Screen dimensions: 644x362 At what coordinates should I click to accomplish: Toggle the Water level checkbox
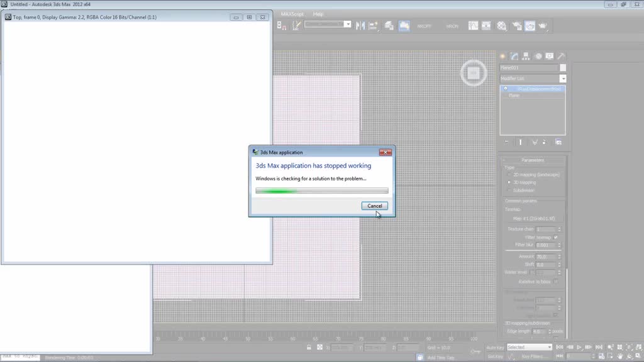point(532,273)
